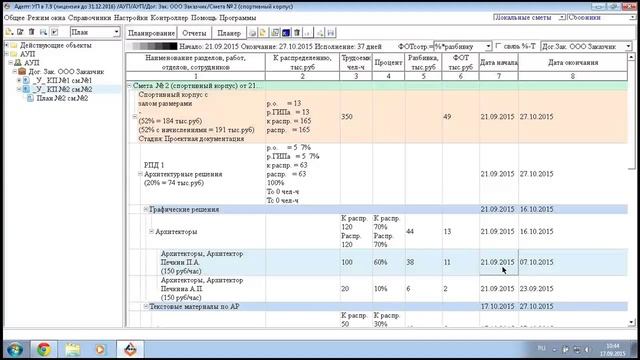This screenshot has width=640, height=360.
Task: Open the Общее menu
Action: coord(14,18)
